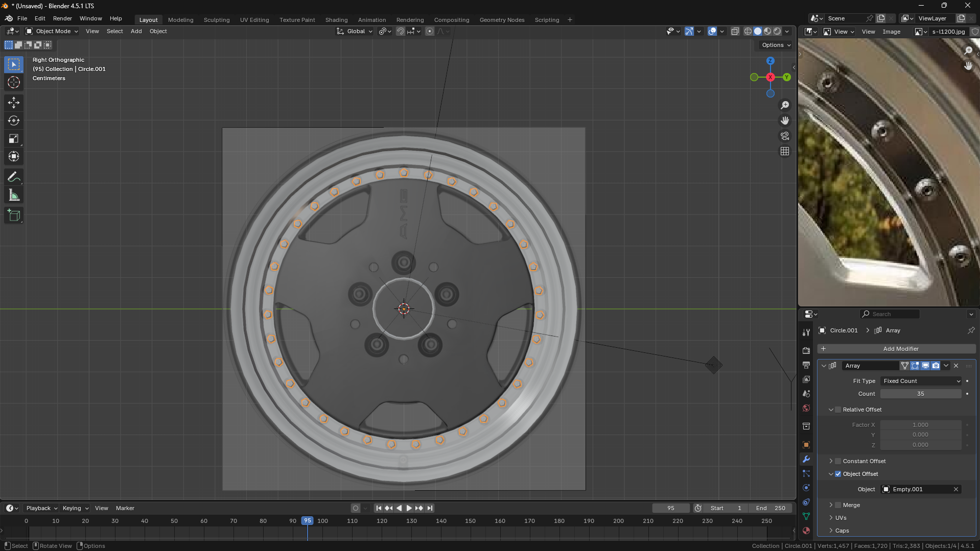Open the File menu
This screenshot has width=980, height=551.
22,18
